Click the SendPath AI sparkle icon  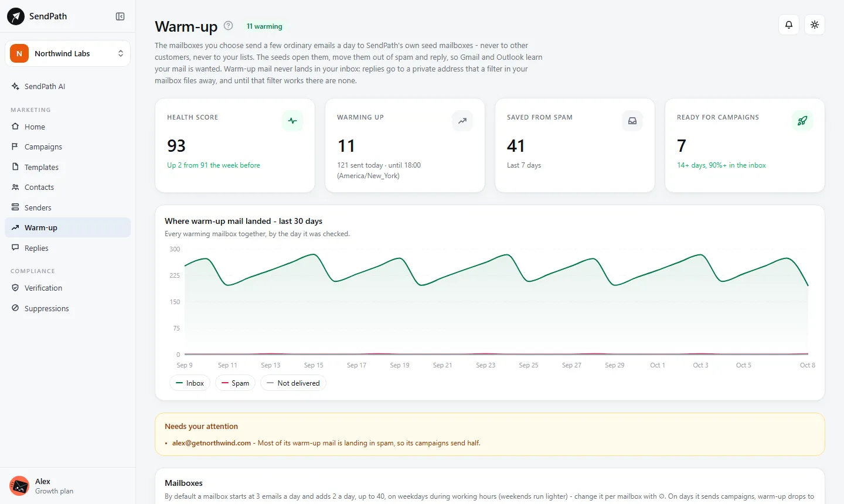[x=15, y=86]
